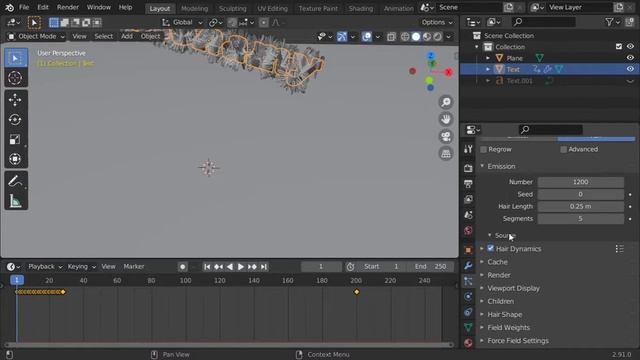Open the Options dropdown
The height and width of the screenshot is (360, 640).
437,22
